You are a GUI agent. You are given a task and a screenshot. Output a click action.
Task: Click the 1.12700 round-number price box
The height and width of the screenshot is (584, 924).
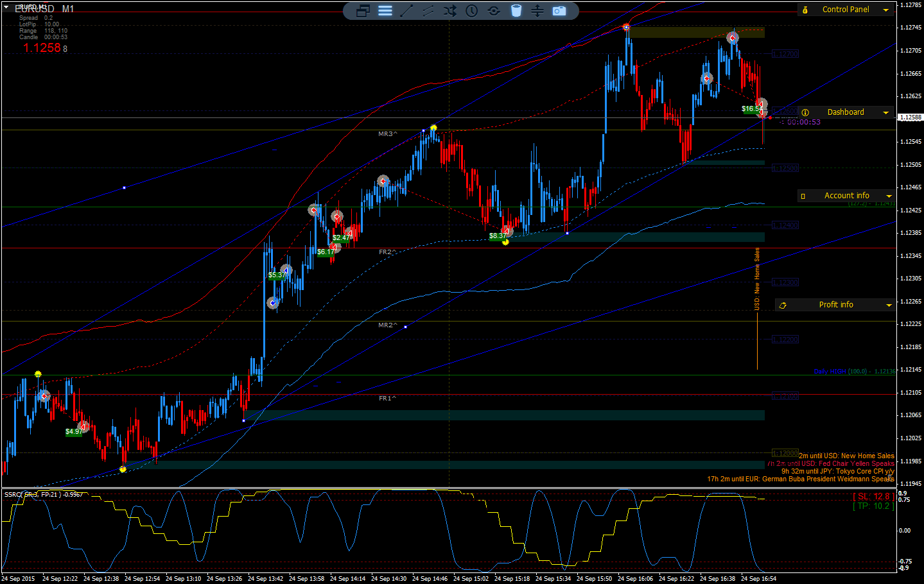click(x=785, y=55)
